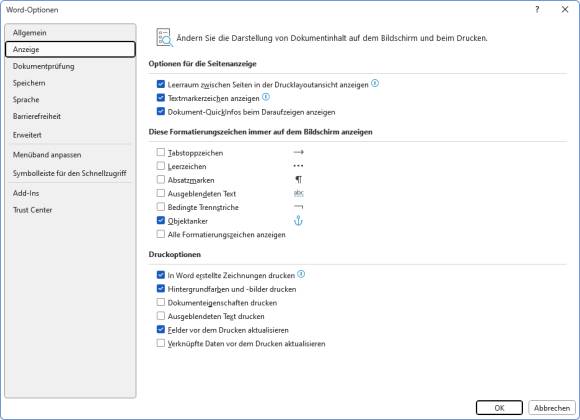Screen dimensions: 580x420
Task: Uncheck the Objektanker option
Action: 161,221
